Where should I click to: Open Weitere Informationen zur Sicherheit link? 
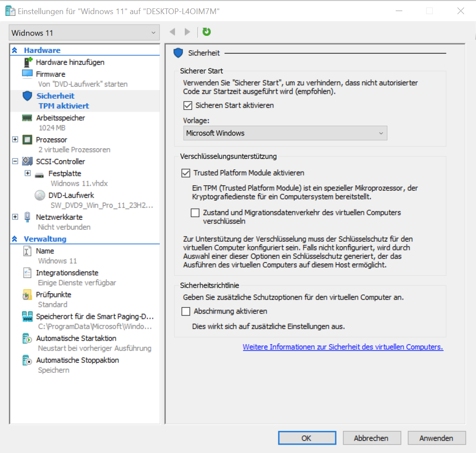(343, 347)
